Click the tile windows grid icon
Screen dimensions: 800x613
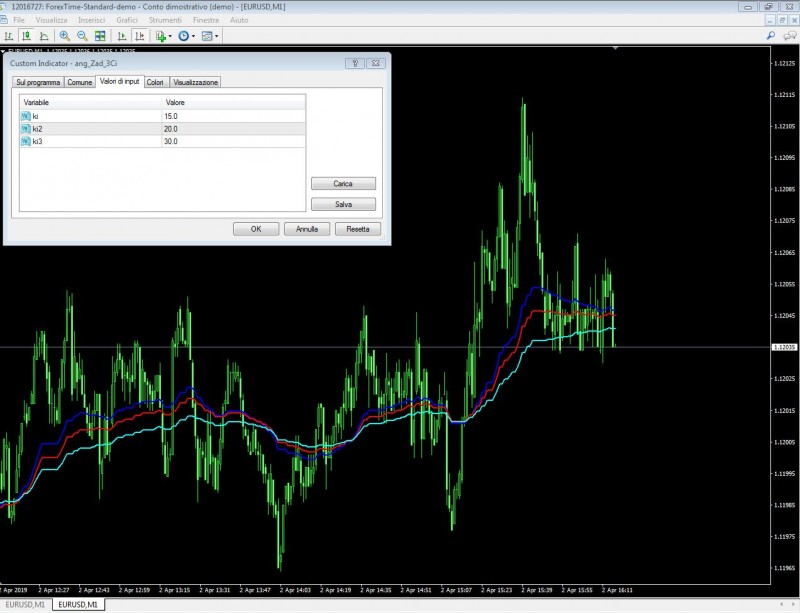[99, 36]
